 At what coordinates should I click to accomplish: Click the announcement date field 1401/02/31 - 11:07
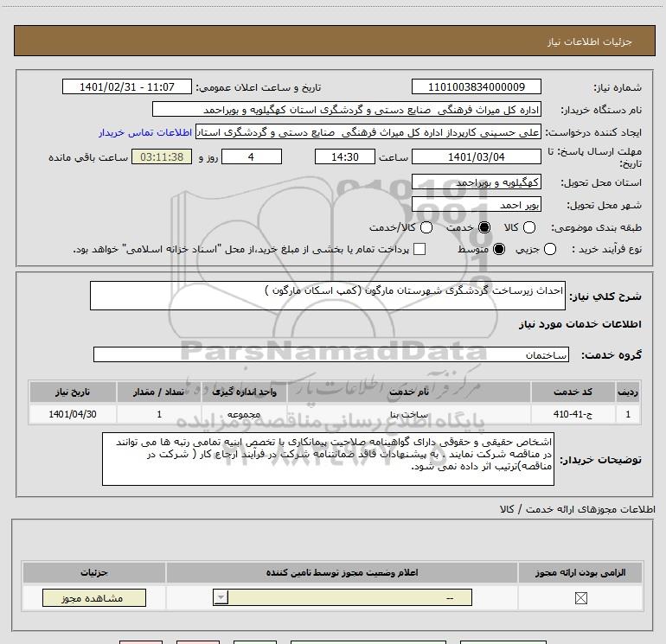[x=127, y=86]
